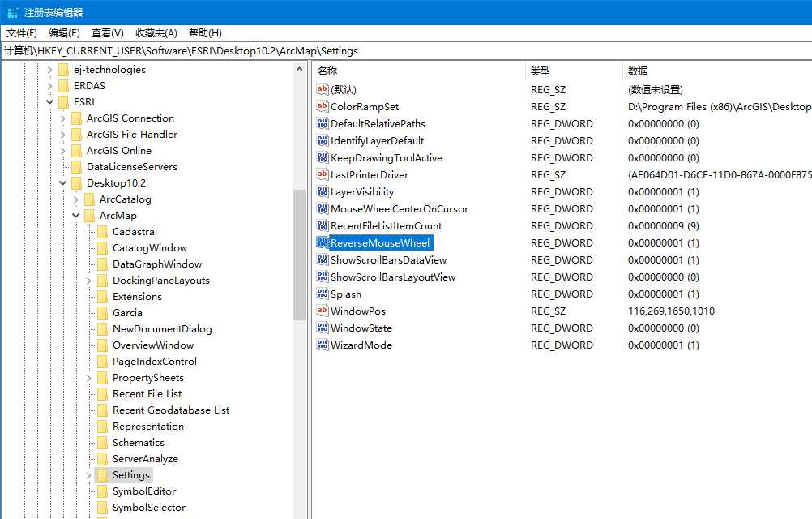This screenshot has height=519, width=812.
Task: Select the Representation key
Action: 148,427
